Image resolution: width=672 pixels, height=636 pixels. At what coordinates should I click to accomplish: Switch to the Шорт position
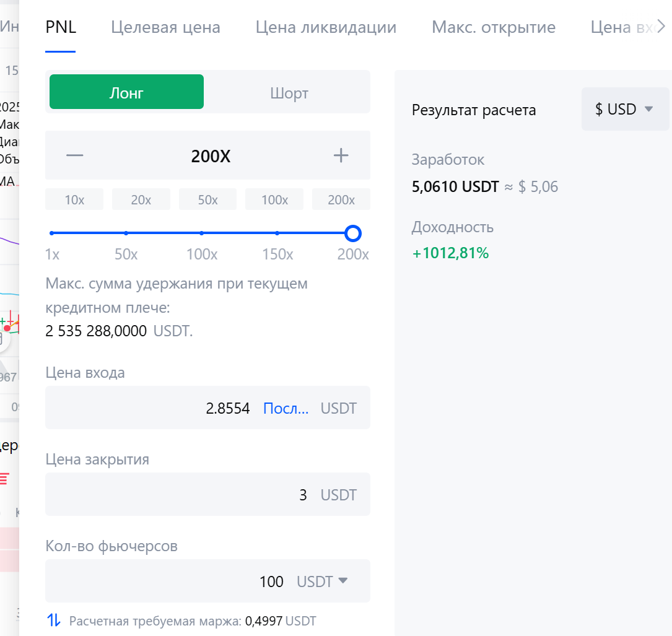[x=289, y=92]
